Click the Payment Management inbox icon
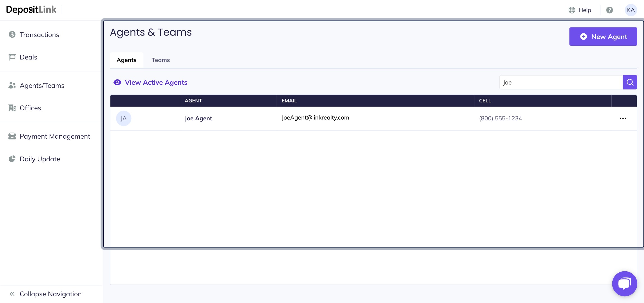 [x=12, y=136]
